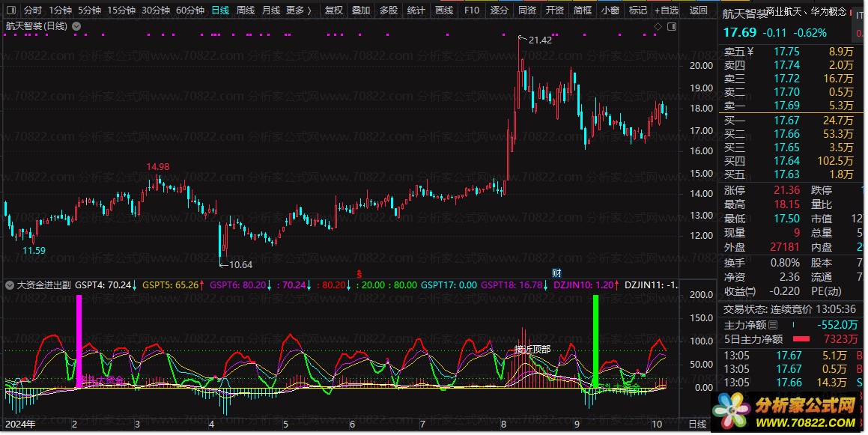The image size is (868, 435).
Task: Click the 净资 value 2.36
Action: coord(789,277)
